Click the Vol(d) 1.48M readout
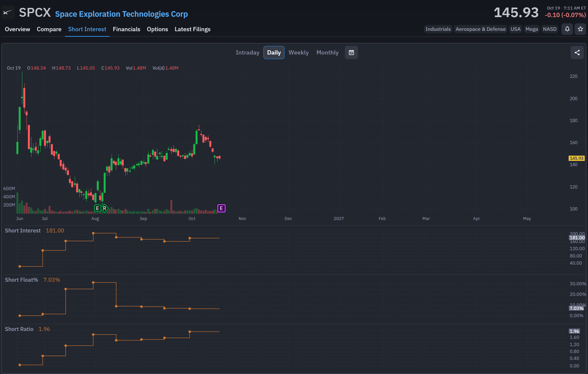 (x=165, y=68)
